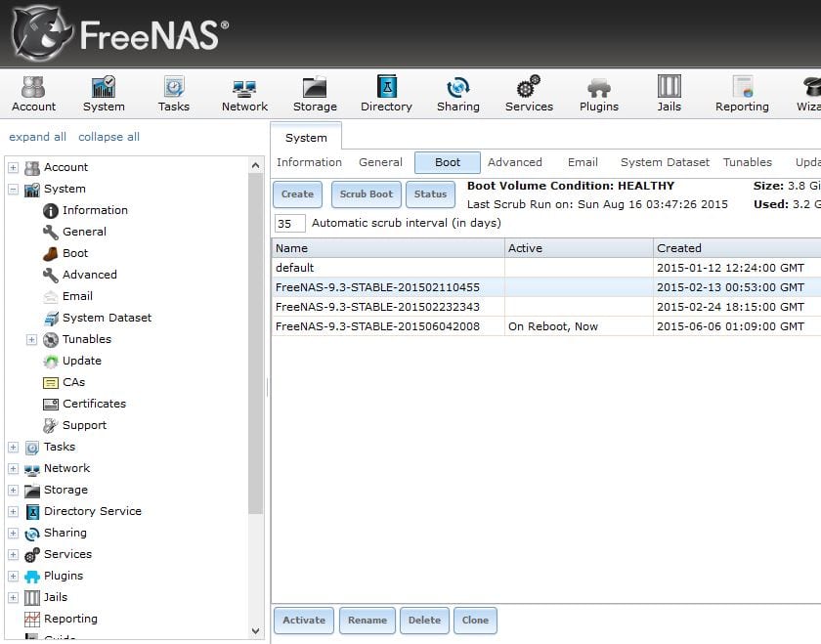Click the tree scrollbar down arrow
The height and width of the screenshot is (644, 821).
click(255, 631)
